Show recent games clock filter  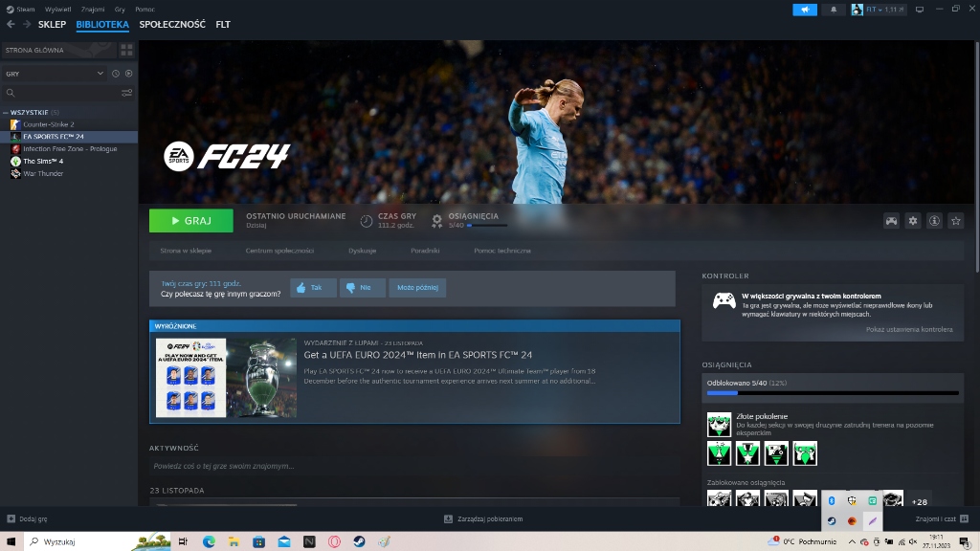point(116,74)
